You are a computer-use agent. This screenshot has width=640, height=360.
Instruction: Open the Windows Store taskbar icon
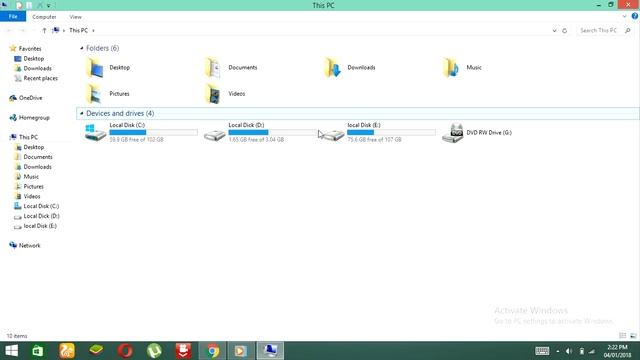coord(38,351)
